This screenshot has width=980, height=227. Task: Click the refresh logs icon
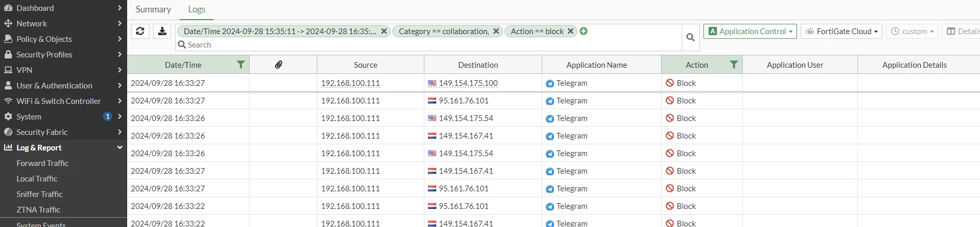140,31
